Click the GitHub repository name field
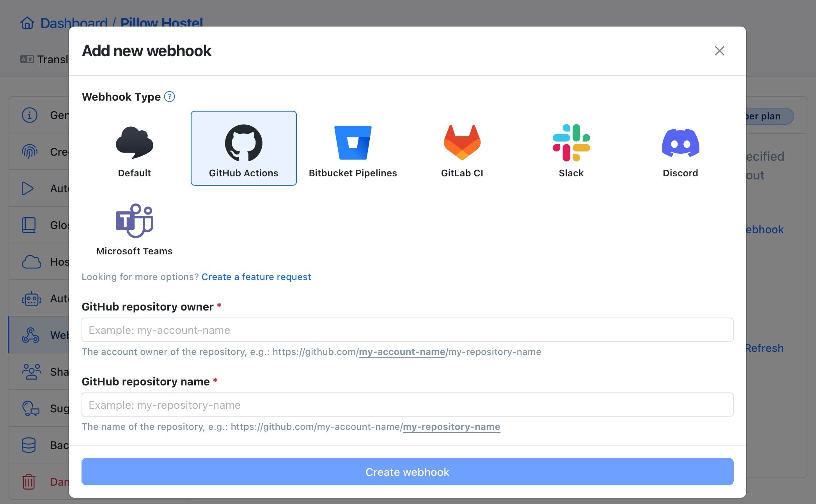Screen dimensions: 816x504 pos(407,405)
